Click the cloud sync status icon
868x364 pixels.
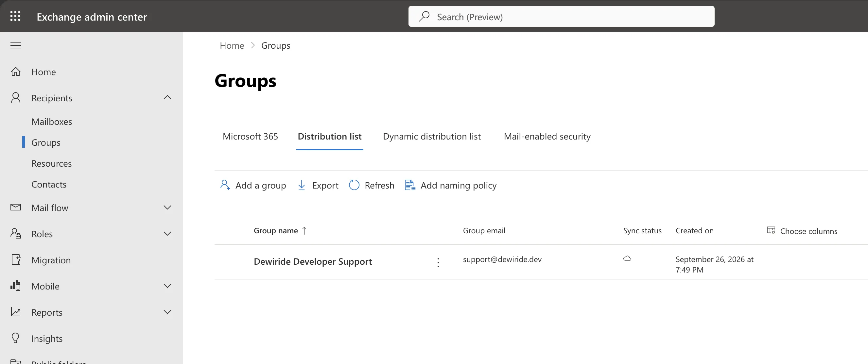pos(627,258)
